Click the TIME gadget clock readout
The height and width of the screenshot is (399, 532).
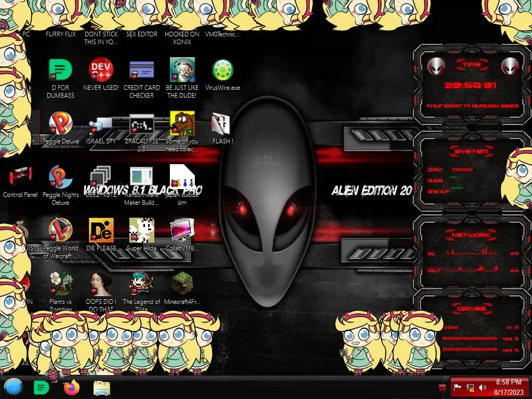tap(471, 85)
